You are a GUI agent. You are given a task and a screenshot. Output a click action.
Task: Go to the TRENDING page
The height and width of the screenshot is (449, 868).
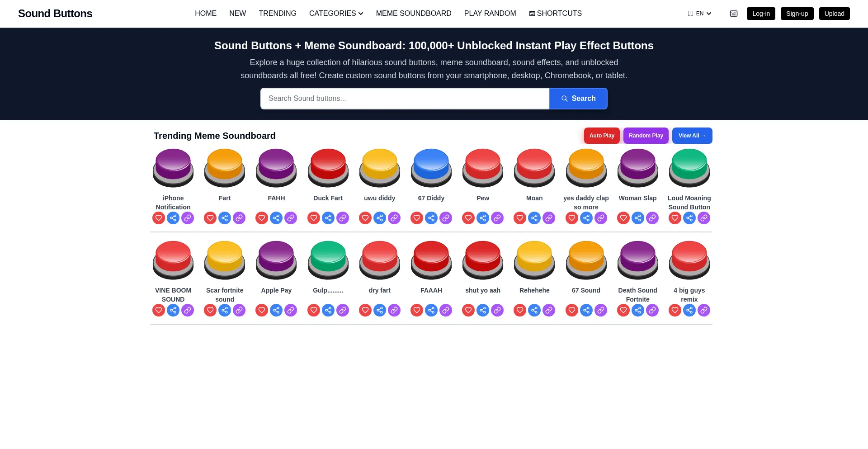coord(277,14)
